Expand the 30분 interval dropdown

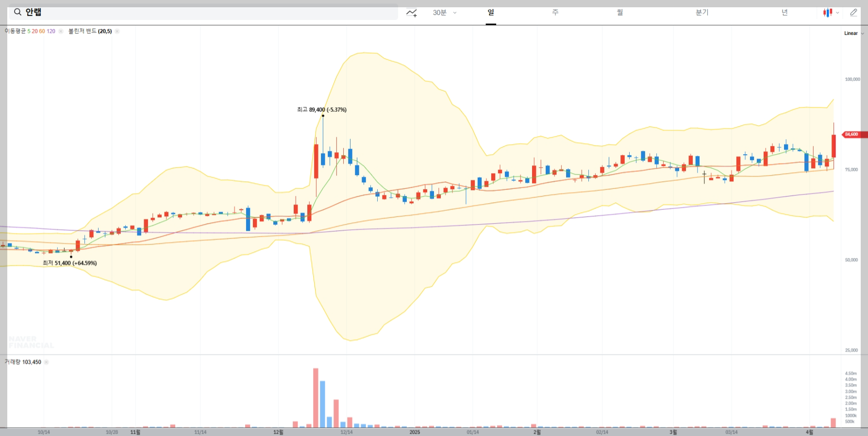click(x=445, y=13)
